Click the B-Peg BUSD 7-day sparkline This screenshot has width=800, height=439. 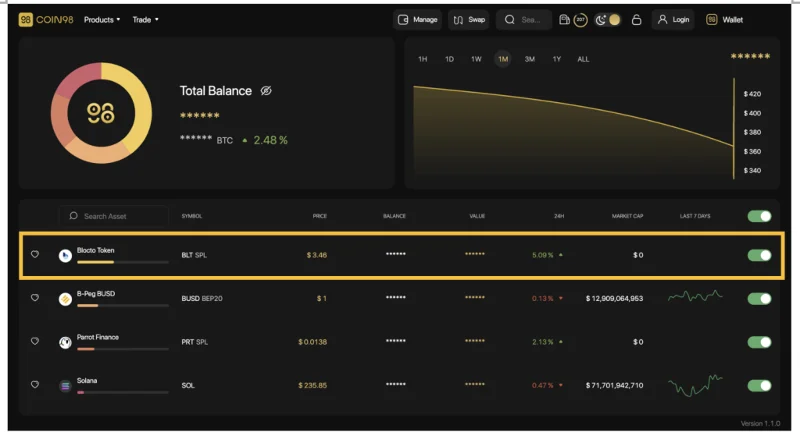coord(695,296)
